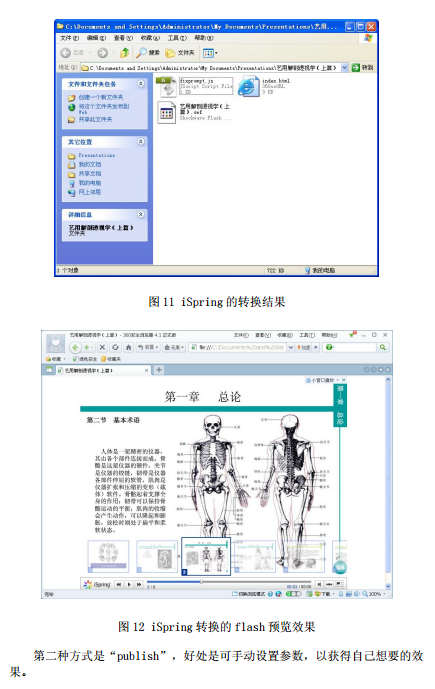Open the 工具(T) menu in Explorer
This screenshot has width=435, height=689.
point(177,38)
